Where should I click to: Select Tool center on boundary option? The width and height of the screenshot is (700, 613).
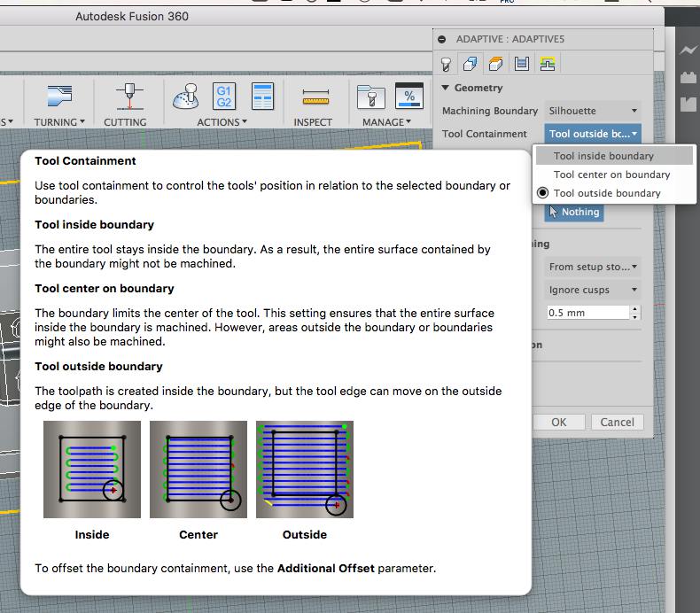pos(614,175)
